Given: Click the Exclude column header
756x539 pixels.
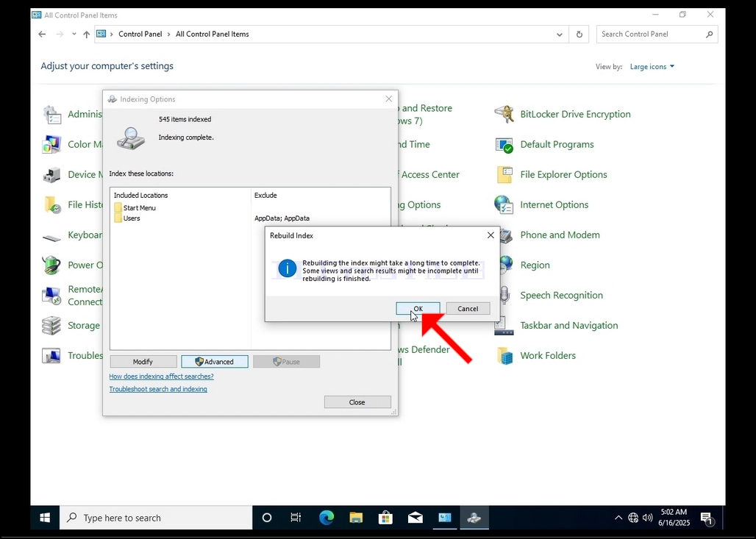Looking at the screenshot, I should pyautogui.click(x=265, y=196).
